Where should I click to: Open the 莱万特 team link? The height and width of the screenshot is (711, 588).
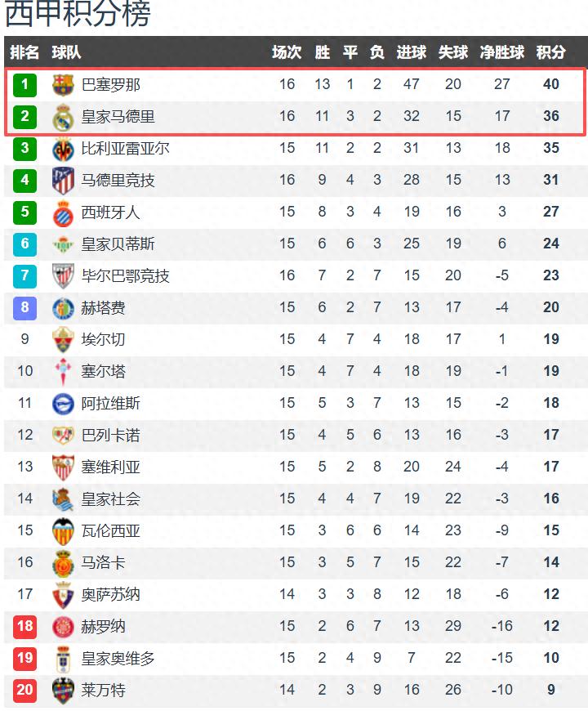[103, 690]
